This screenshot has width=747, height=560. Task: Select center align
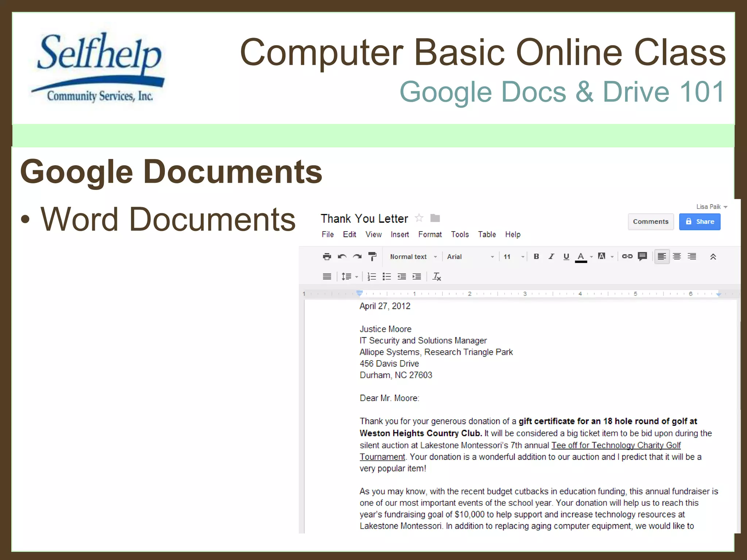(x=677, y=257)
